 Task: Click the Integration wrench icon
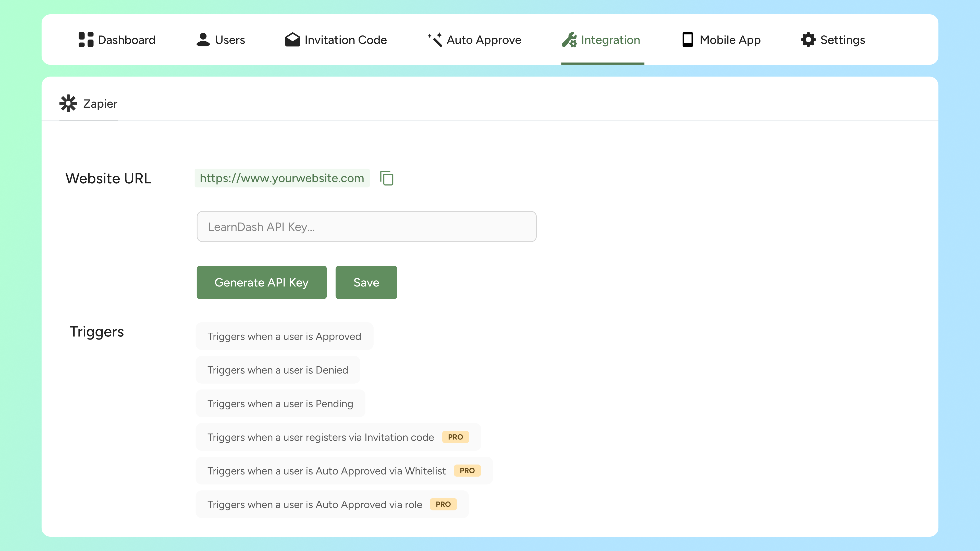point(569,40)
